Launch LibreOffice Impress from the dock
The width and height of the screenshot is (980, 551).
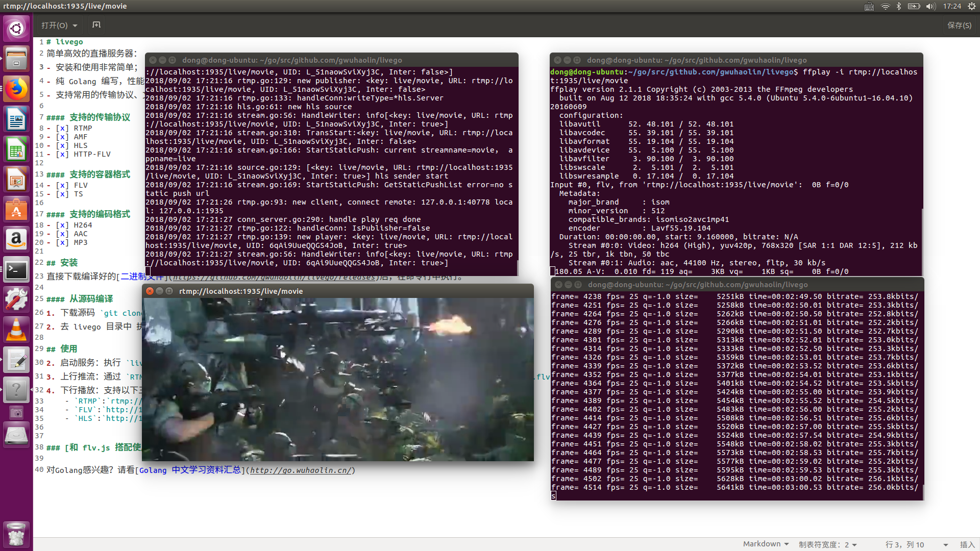[16, 180]
